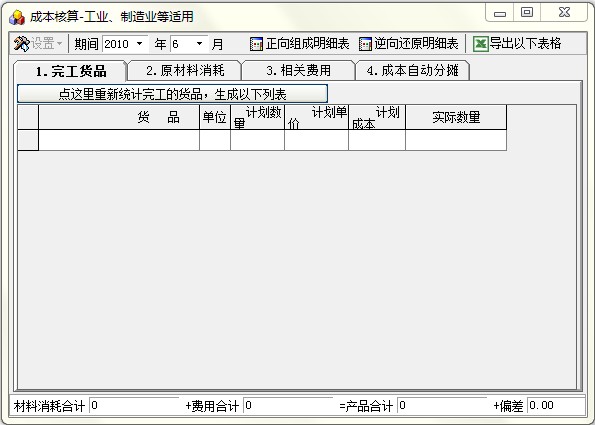Click the 偏差 value field showing 0.00

tap(556, 406)
